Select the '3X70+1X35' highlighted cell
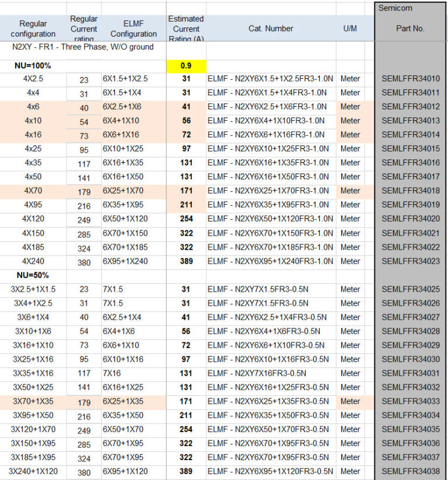448x480 pixels. click(x=33, y=401)
